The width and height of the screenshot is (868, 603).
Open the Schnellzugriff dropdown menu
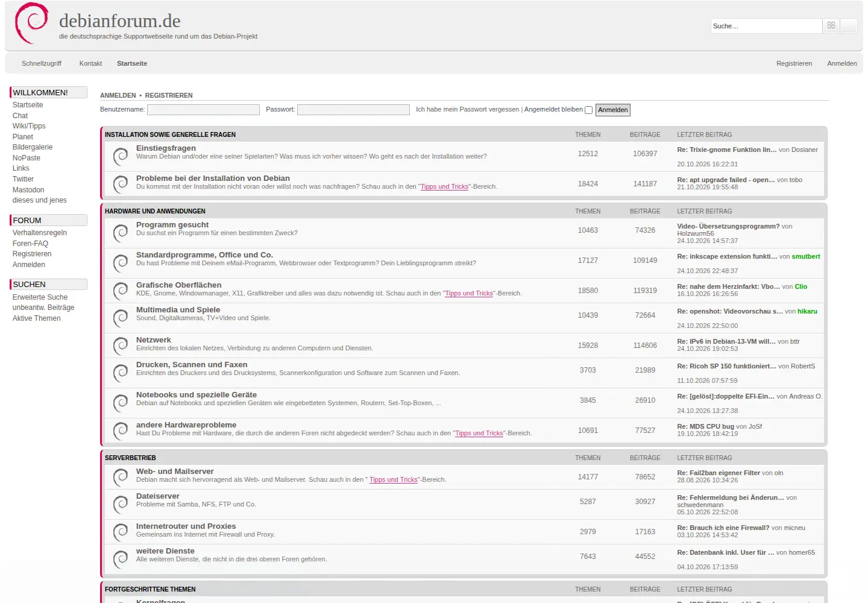(x=42, y=63)
